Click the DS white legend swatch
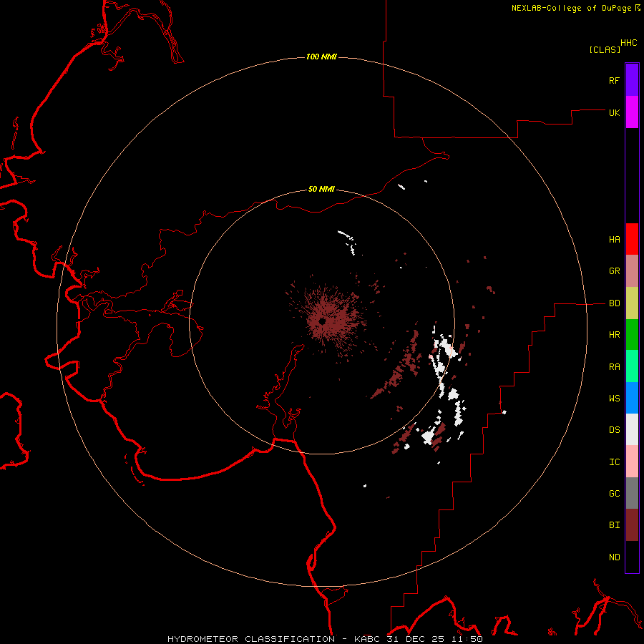The height and width of the screenshot is (644, 644). coord(632,429)
